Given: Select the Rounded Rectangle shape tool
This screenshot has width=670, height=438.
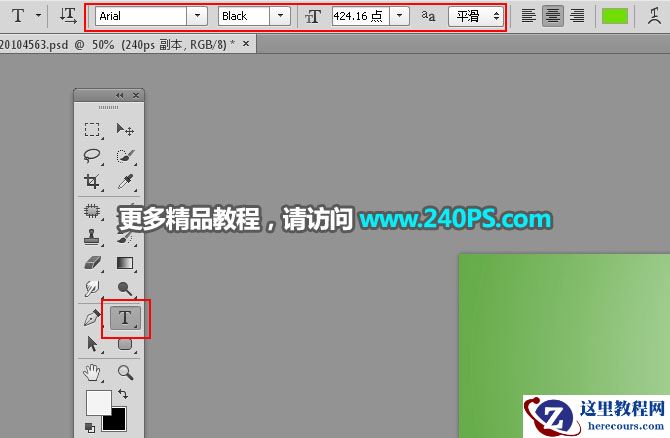Looking at the screenshot, I should [x=125, y=344].
